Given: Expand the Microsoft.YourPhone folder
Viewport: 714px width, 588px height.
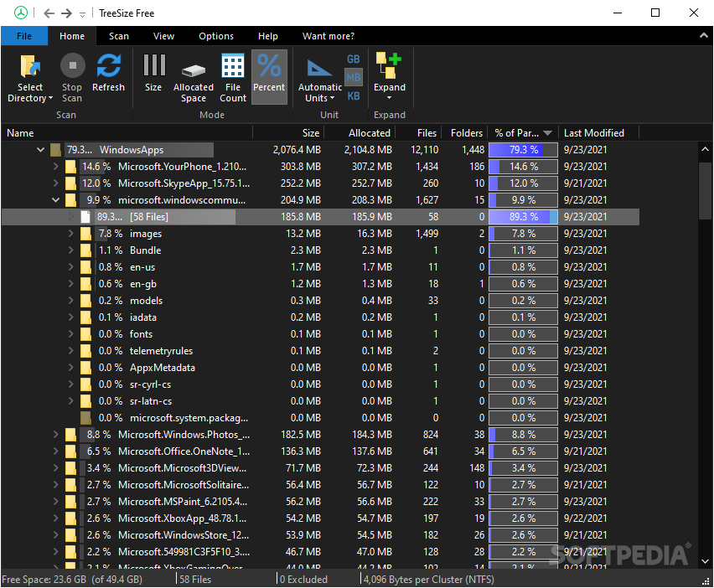Looking at the screenshot, I should click(x=55, y=166).
